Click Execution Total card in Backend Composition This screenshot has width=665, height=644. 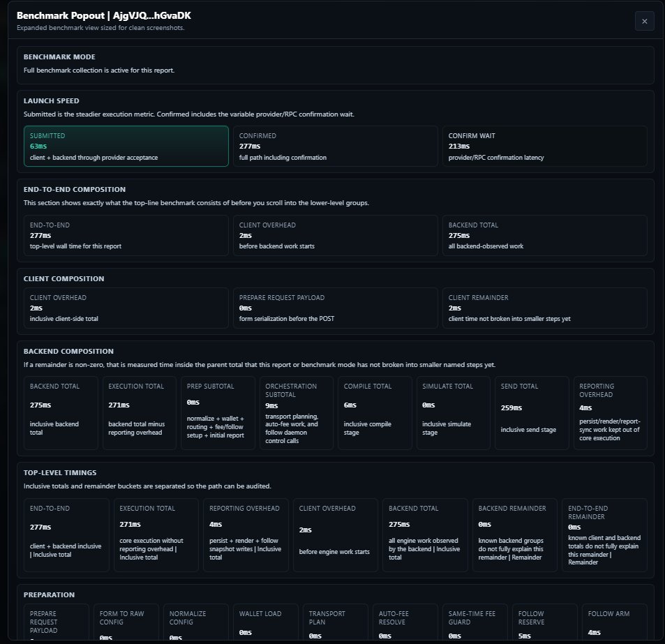pos(139,413)
